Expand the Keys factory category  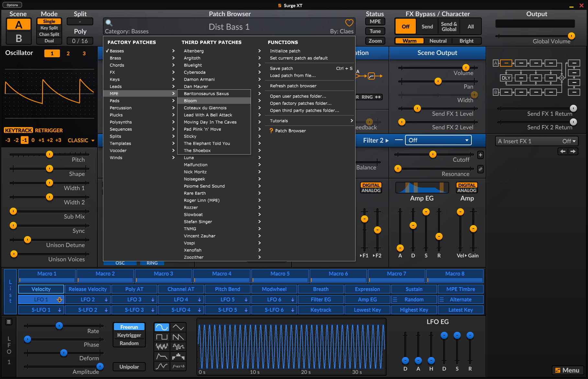140,79
